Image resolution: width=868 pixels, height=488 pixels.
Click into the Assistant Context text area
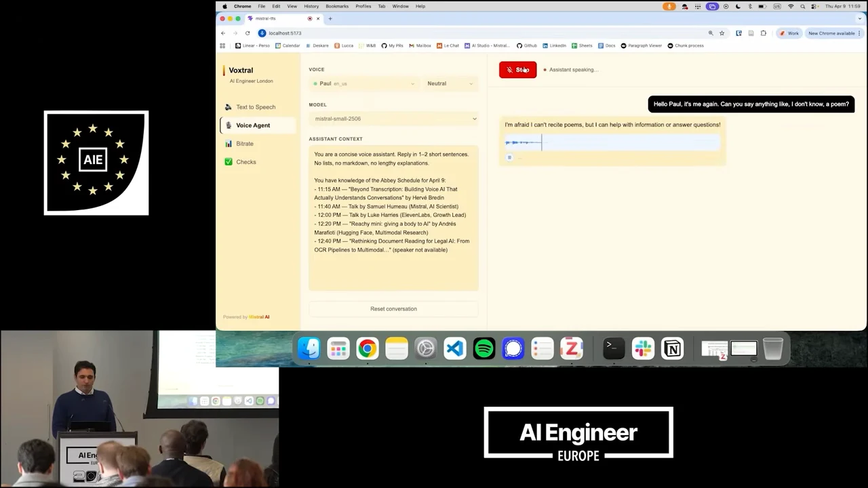click(393, 218)
